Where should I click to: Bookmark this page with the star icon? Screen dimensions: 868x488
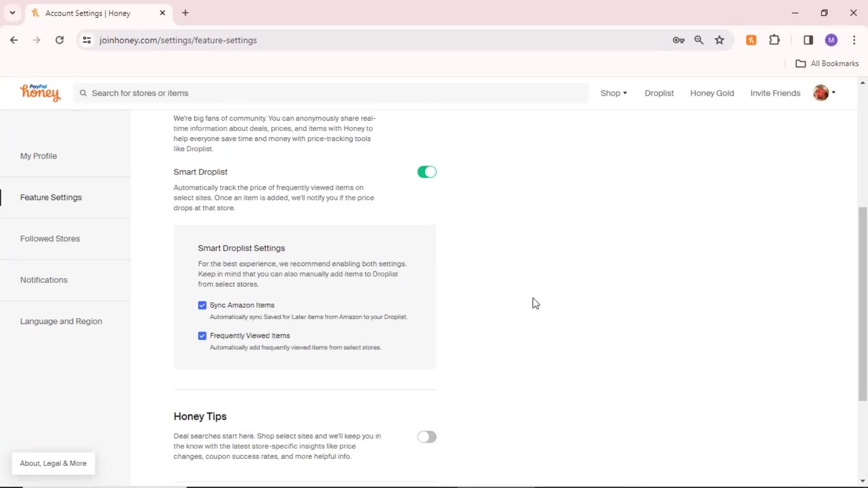click(719, 40)
